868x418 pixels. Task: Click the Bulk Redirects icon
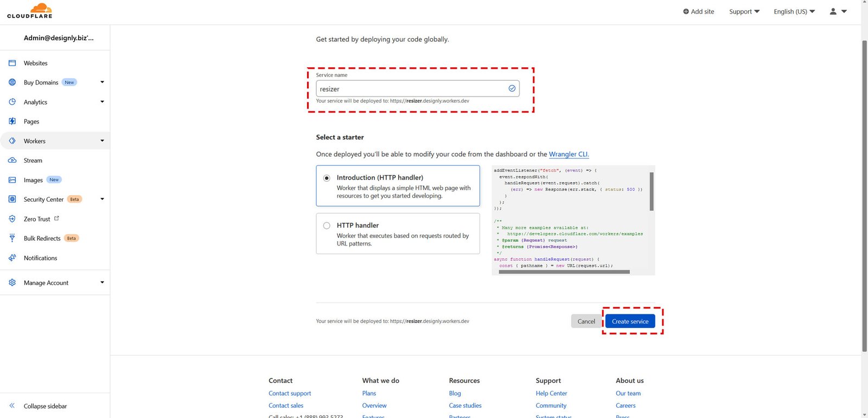click(x=12, y=238)
